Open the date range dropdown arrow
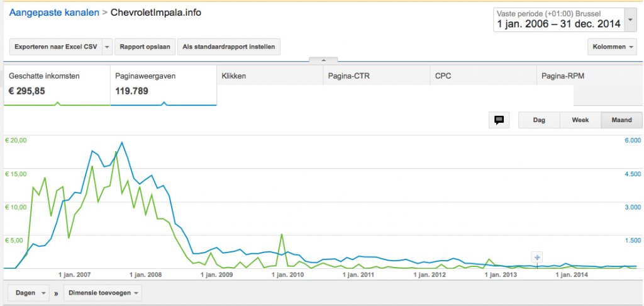The image size is (644, 306). (x=630, y=20)
